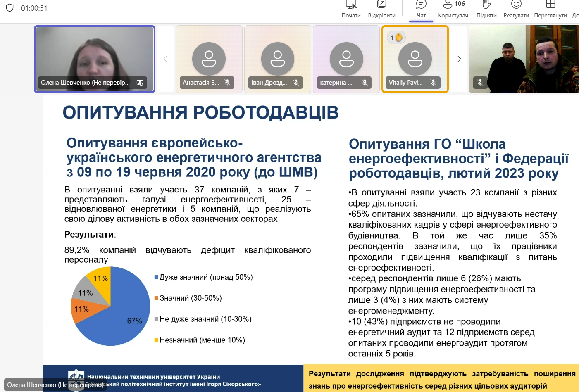Select the катерина participant tile
This screenshot has width=579, height=392.
[346, 59]
